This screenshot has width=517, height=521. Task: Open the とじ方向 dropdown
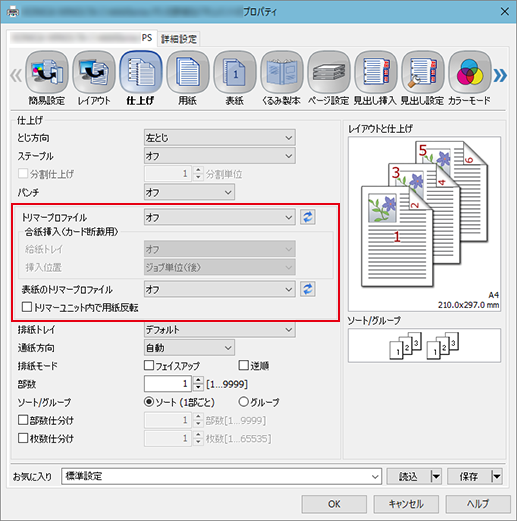[x=219, y=137]
